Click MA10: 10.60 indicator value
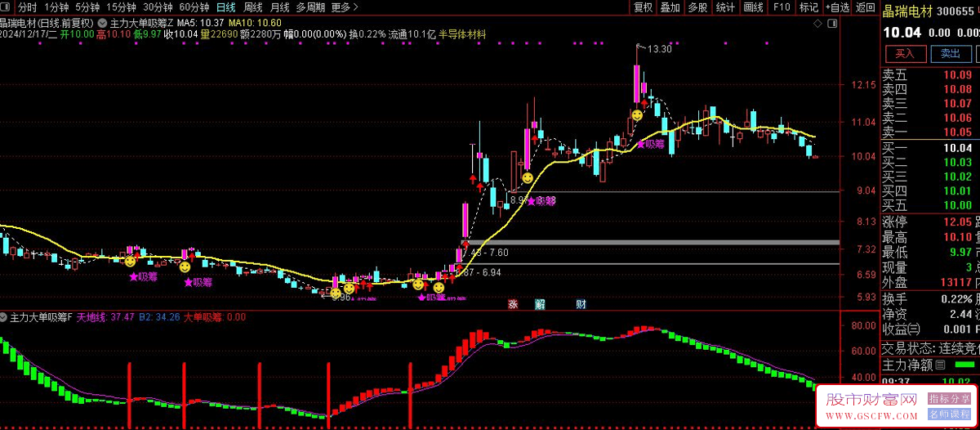The width and height of the screenshot is (980, 430). click(x=255, y=24)
